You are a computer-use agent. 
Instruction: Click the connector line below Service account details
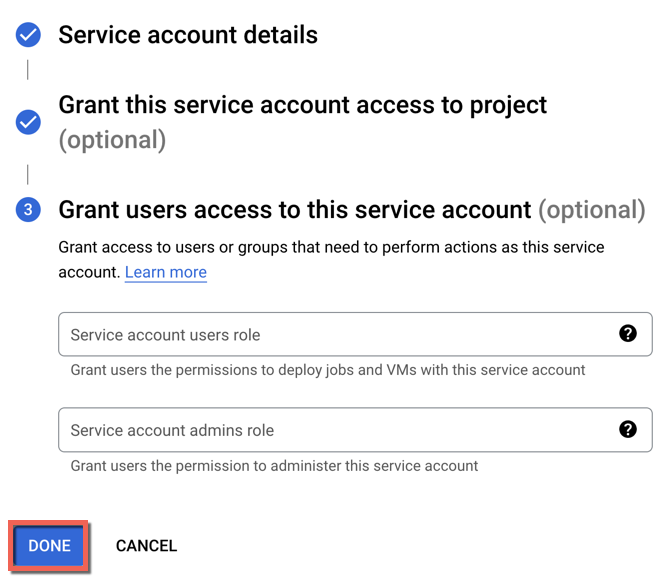click(x=28, y=70)
